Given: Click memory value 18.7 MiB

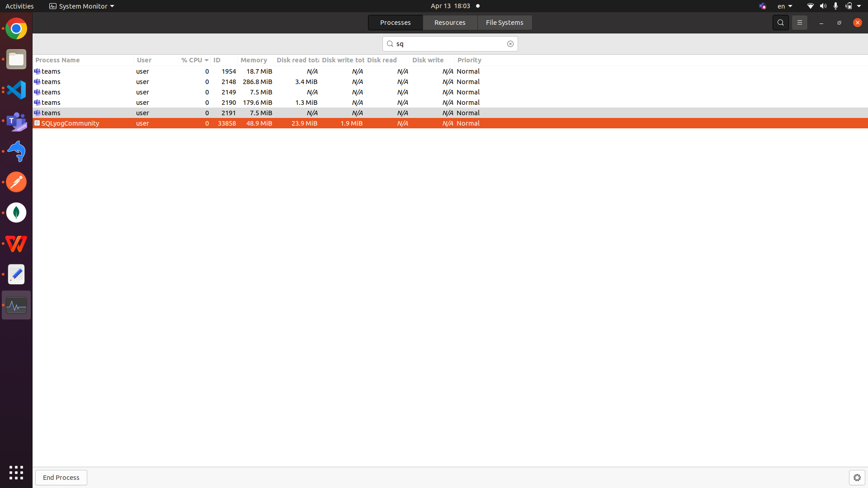Looking at the screenshot, I should pos(259,71).
